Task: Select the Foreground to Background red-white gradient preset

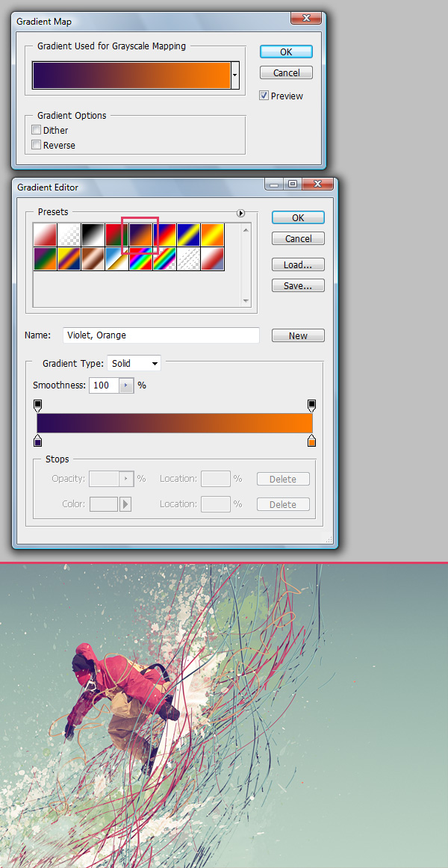Action: coord(46,235)
